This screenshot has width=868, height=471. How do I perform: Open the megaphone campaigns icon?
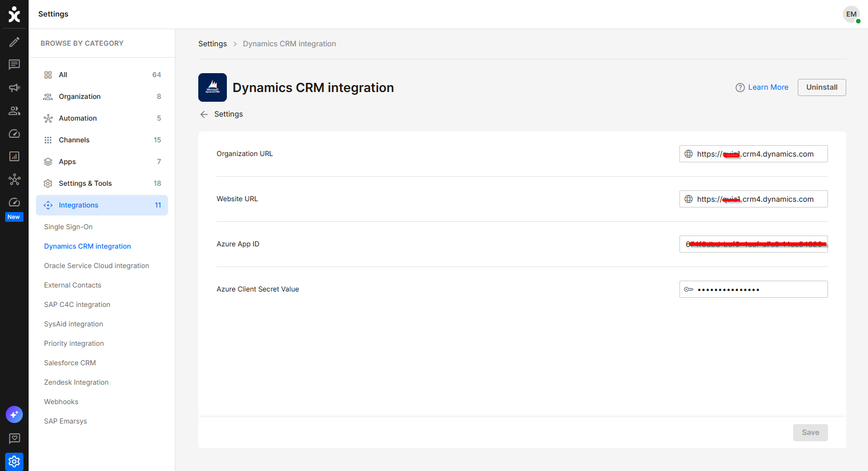pos(14,87)
